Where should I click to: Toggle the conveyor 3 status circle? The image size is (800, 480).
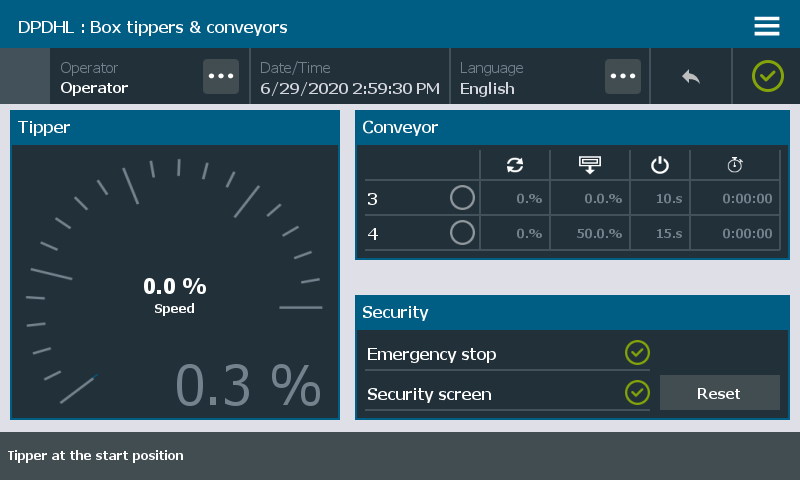click(x=462, y=198)
